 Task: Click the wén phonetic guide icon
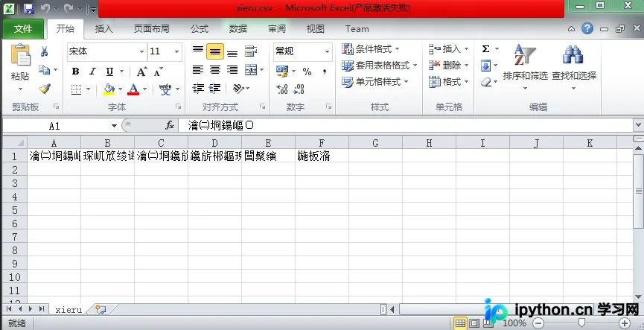coord(165,89)
